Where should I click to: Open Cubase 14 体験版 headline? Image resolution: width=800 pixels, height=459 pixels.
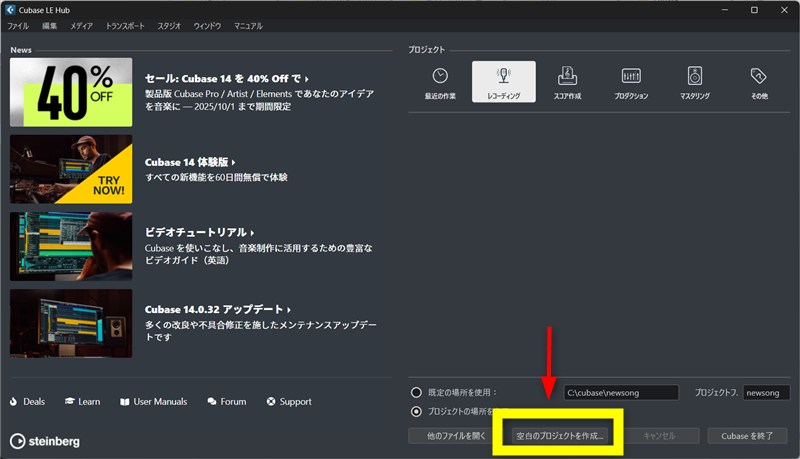coord(190,162)
